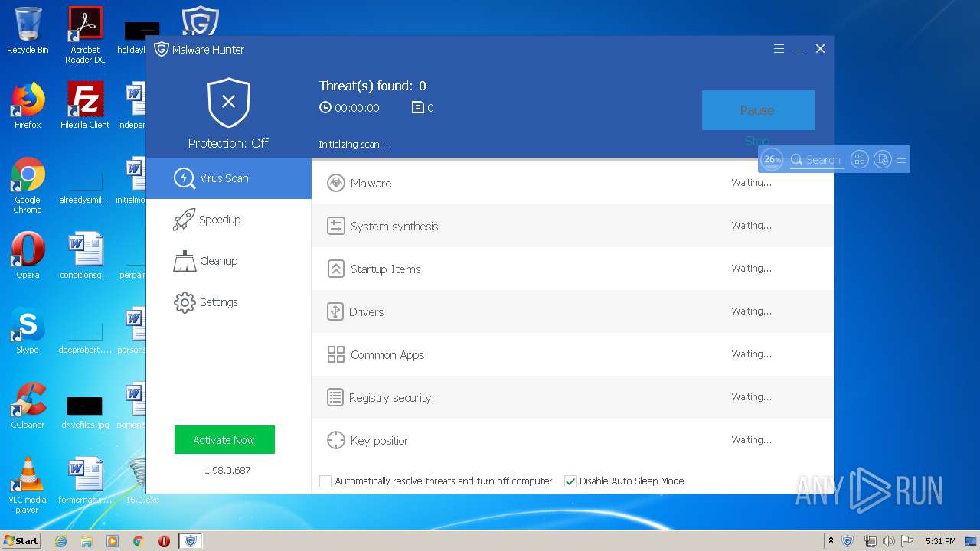Click the 5:31 PM taskbar clock

click(x=940, y=541)
